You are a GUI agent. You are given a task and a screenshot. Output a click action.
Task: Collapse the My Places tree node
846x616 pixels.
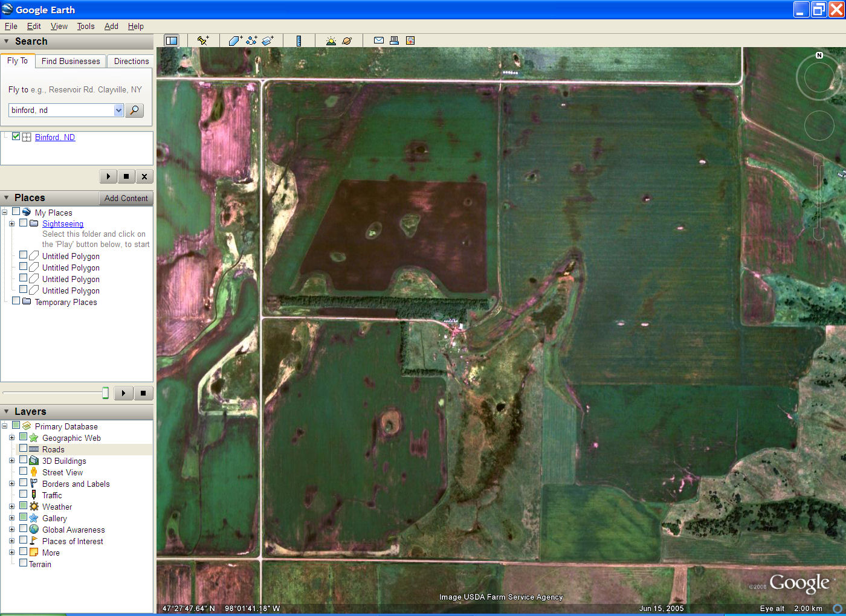(5, 213)
